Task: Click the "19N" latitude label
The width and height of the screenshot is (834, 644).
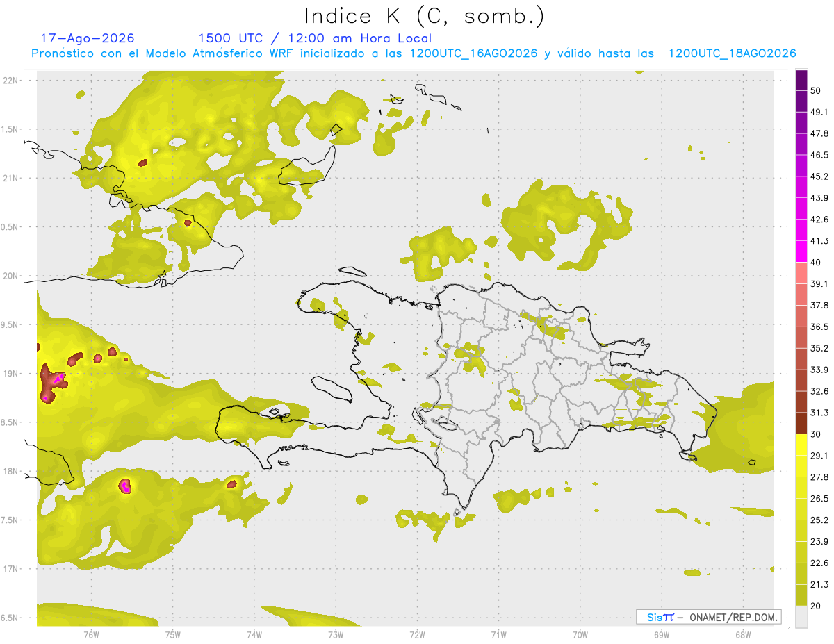Action: click(11, 373)
